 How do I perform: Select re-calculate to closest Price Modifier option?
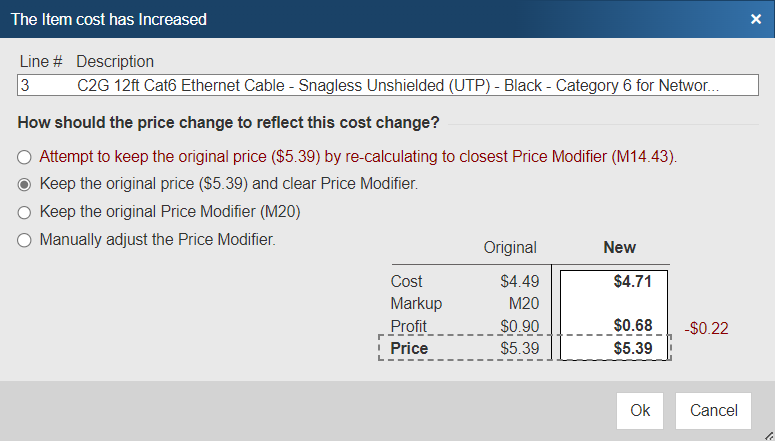(x=24, y=158)
